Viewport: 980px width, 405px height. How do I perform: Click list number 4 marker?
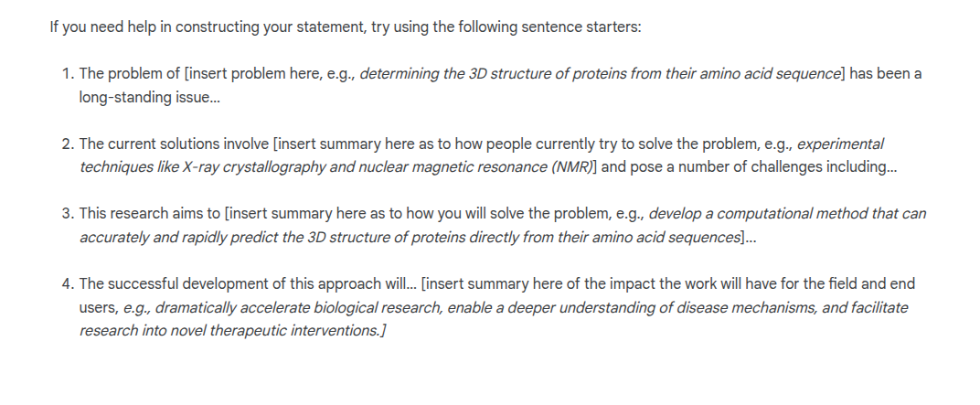[x=68, y=283]
